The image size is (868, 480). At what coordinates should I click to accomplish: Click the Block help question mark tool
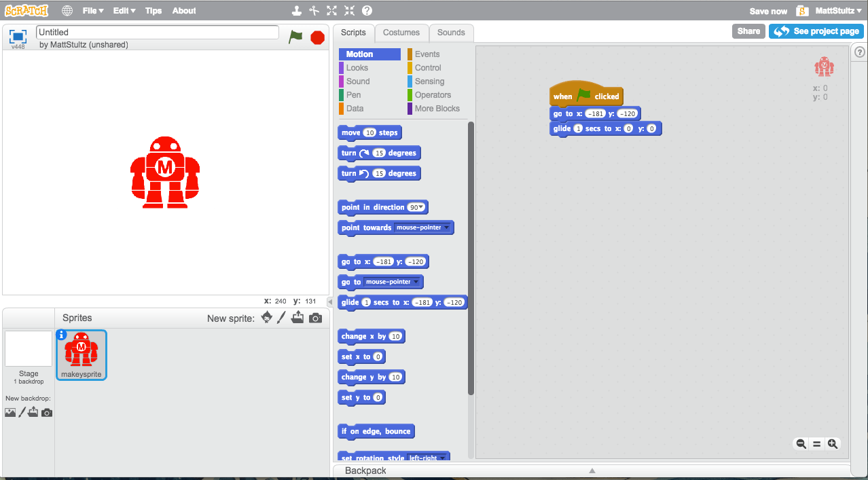click(367, 11)
